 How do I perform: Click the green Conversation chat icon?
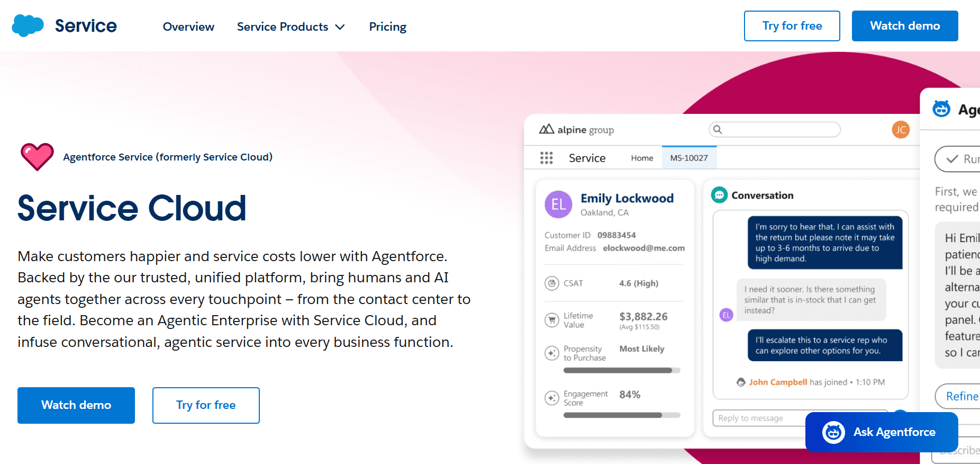pos(719,195)
